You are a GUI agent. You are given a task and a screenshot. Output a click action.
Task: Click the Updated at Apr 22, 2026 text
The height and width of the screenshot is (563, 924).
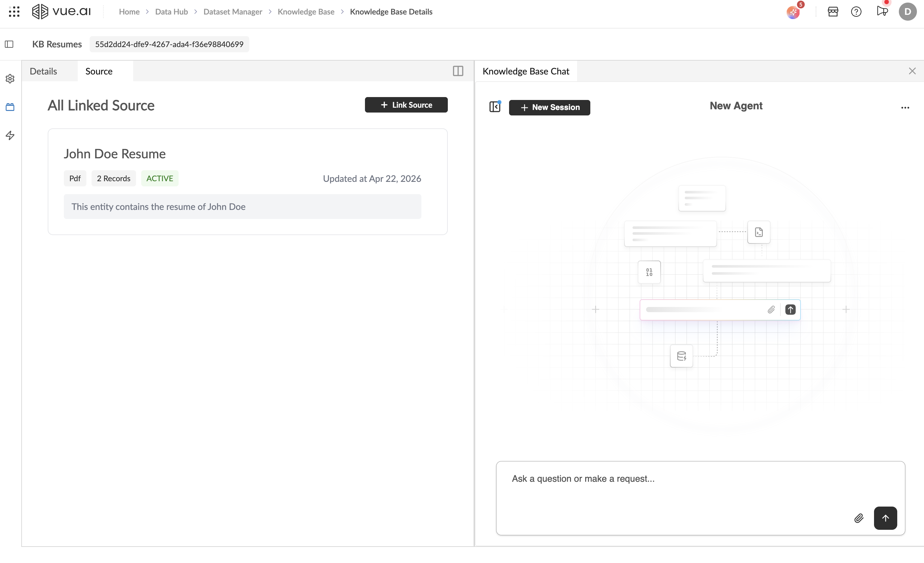(372, 179)
